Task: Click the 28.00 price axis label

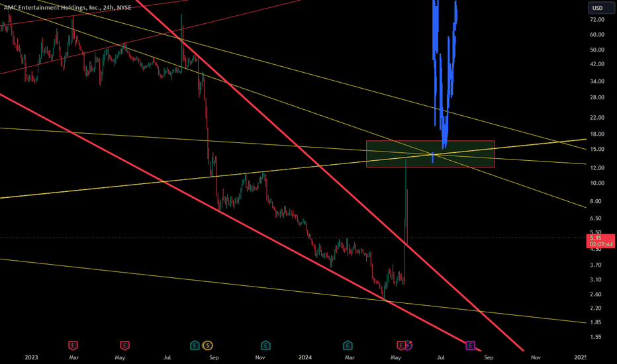Action: tap(597, 97)
